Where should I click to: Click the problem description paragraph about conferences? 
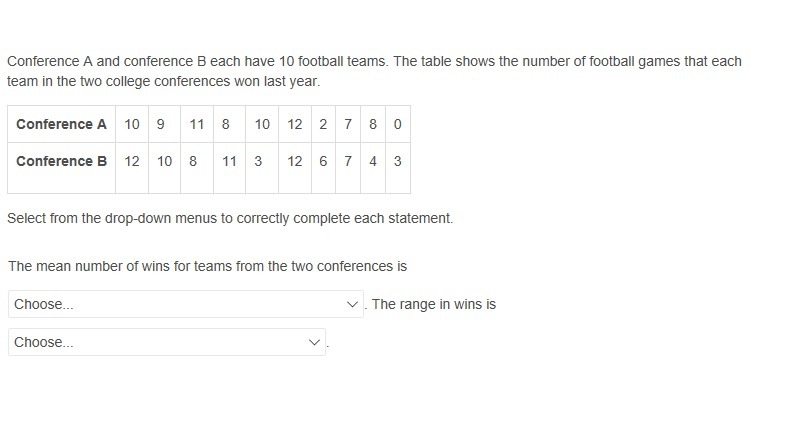[x=374, y=71]
